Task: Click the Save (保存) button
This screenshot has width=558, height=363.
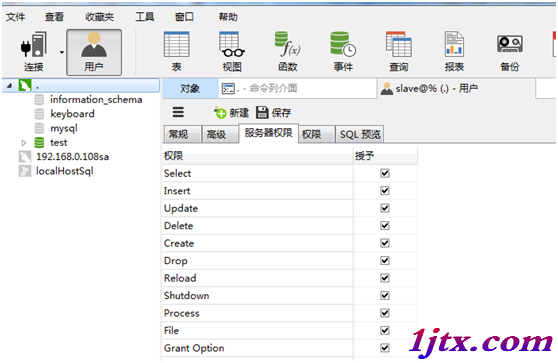Action: click(273, 113)
